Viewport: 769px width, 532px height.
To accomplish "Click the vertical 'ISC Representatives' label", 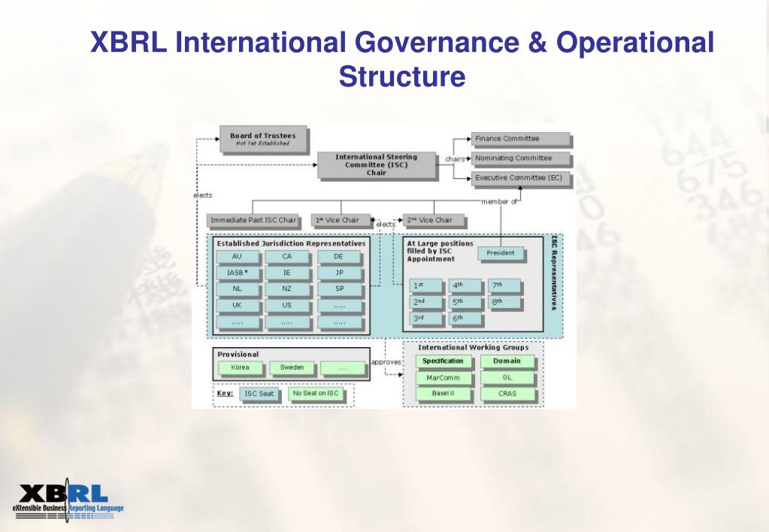I will tap(554, 274).
